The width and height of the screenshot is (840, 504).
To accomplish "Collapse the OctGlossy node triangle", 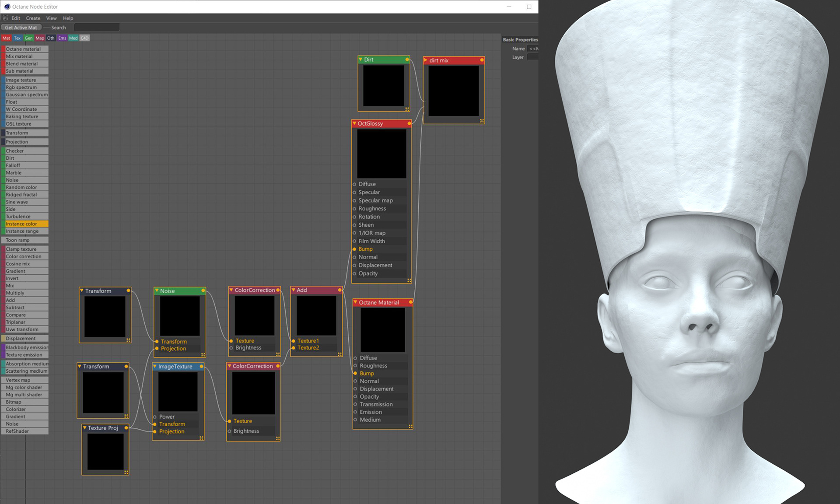I will coord(354,123).
